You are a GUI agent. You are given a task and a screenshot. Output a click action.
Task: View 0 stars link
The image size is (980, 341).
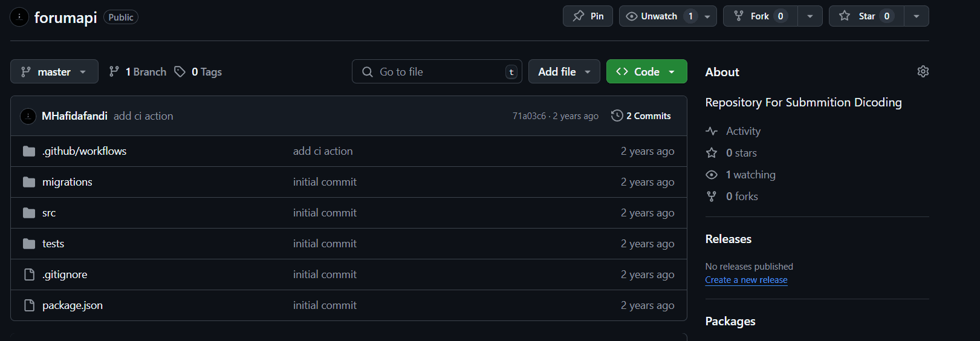(741, 153)
